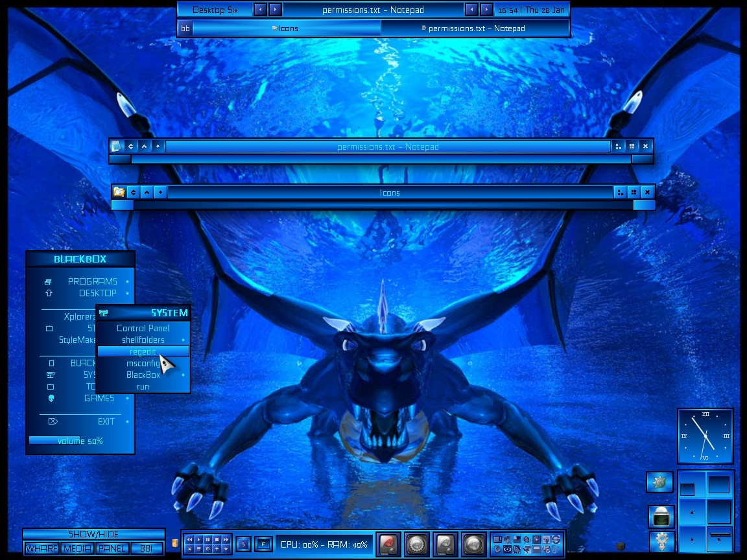This screenshot has width=747, height=560.
Task: Click previous workspace arrow beside Desktop Six
Action: pos(260,10)
